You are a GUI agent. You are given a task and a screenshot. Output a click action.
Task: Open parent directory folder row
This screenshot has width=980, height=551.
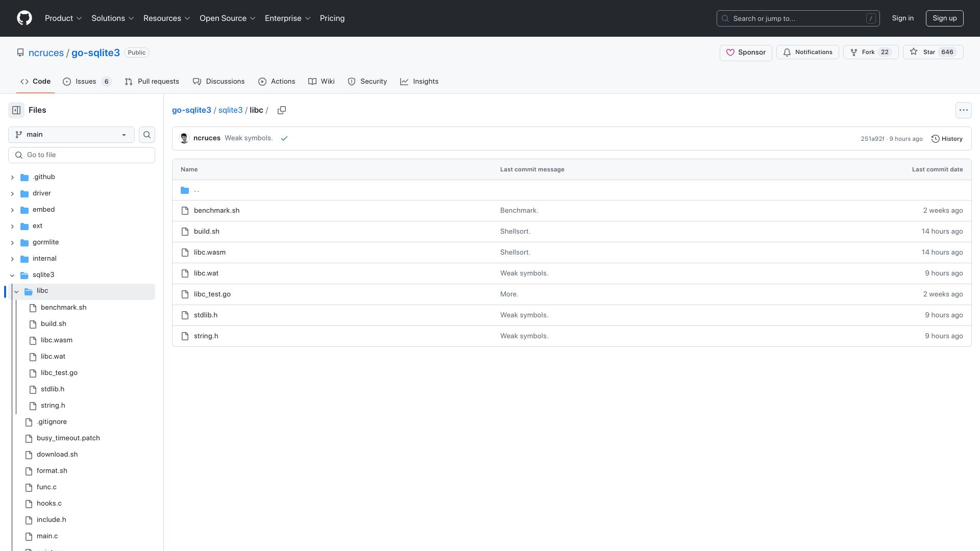pyautogui.click(x=572, y=190)
